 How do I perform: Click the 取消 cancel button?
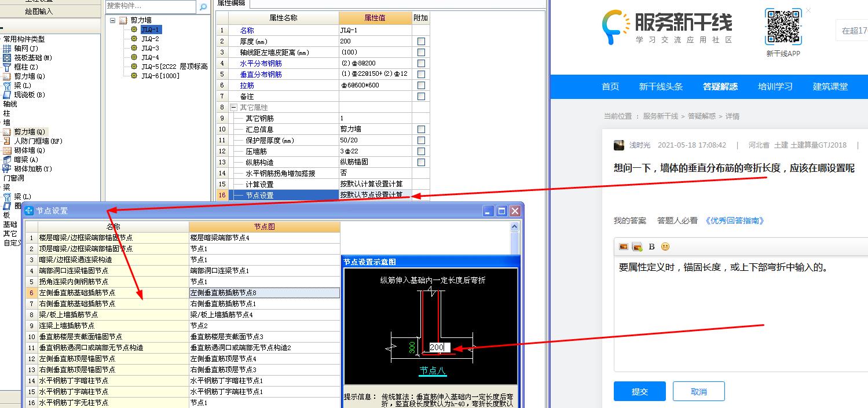tap(699, 392)
